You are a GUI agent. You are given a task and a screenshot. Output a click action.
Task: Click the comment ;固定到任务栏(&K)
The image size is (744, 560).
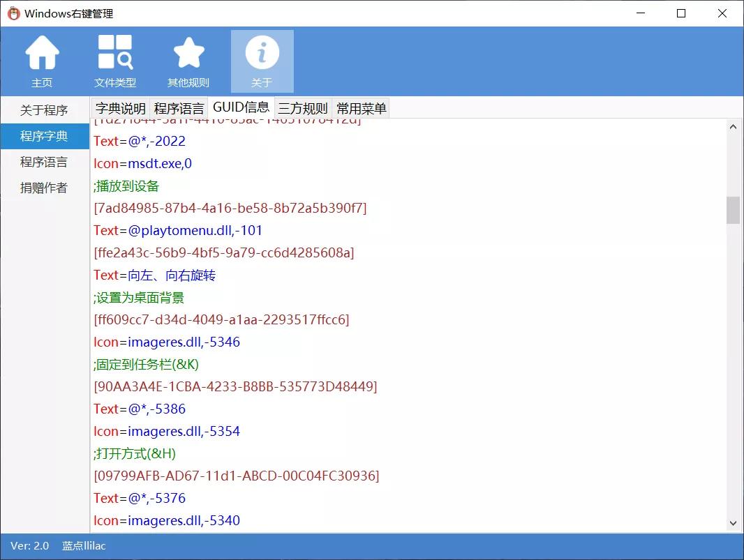pyautogui.click(x=146, y=365)
